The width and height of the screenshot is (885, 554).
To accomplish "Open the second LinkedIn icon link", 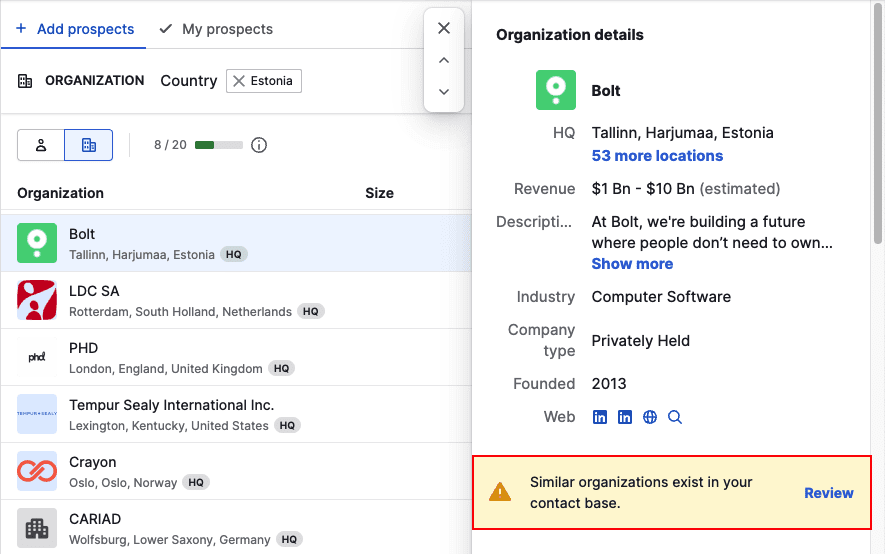I will (x=625, y=417).
